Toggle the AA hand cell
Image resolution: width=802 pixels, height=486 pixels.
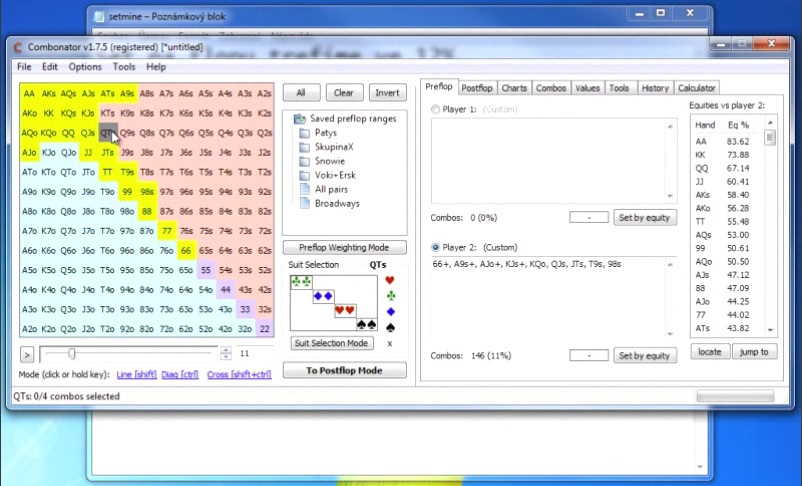click(x=29, y=94)
